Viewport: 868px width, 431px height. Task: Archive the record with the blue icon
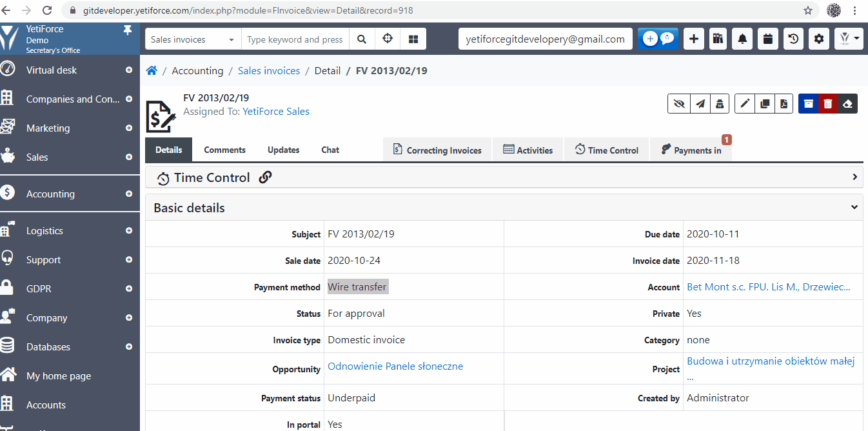(808, 104)
